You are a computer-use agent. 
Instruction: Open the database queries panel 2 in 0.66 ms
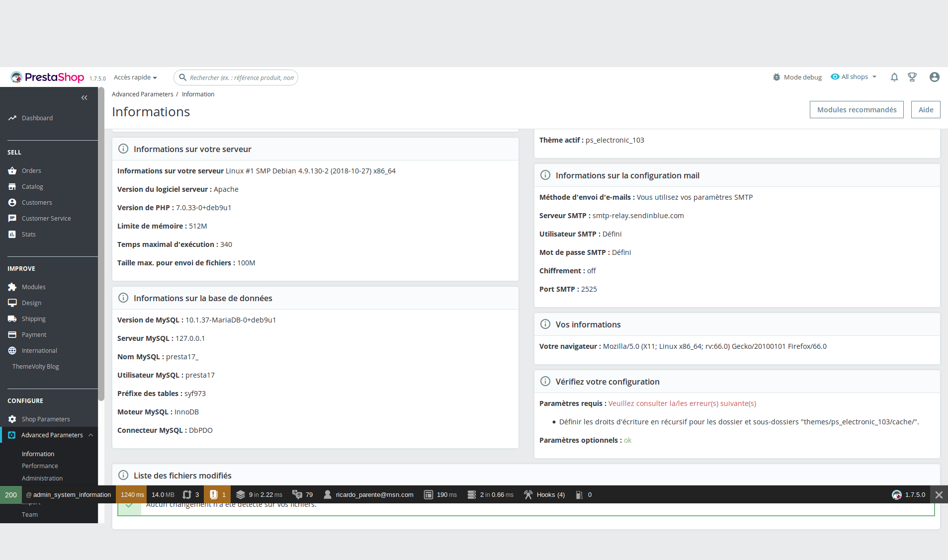490,494
